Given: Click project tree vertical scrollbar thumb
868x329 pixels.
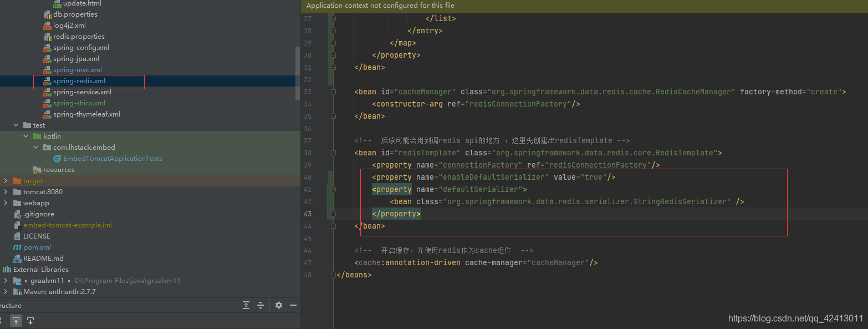Looking at the screenshot, I should [x=298, y=73].
